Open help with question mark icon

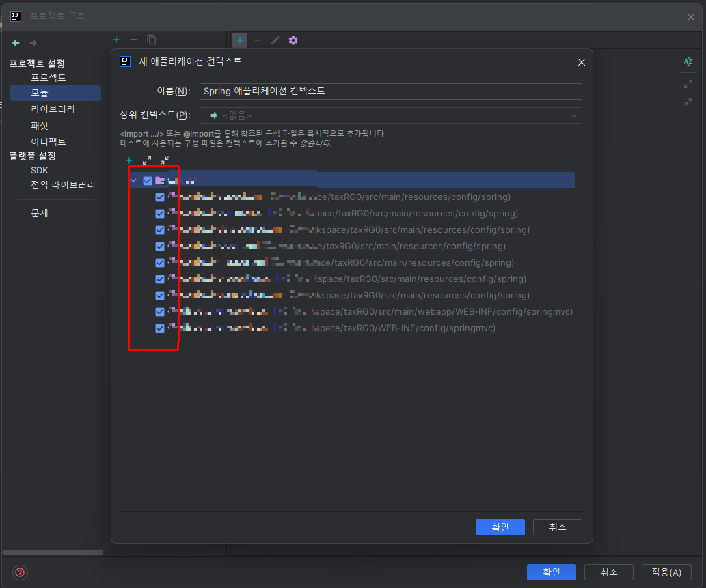(20, 572)
